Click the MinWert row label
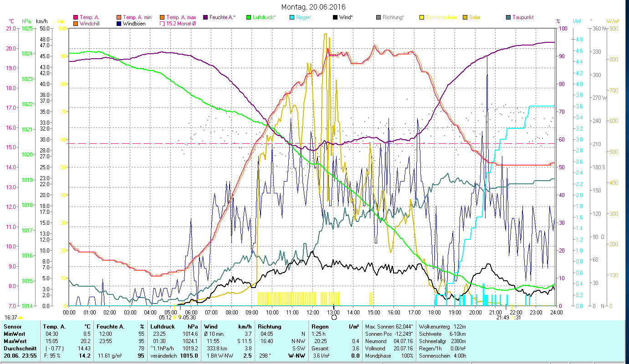The width and height of the screenshot is (629, 364). 14,334
